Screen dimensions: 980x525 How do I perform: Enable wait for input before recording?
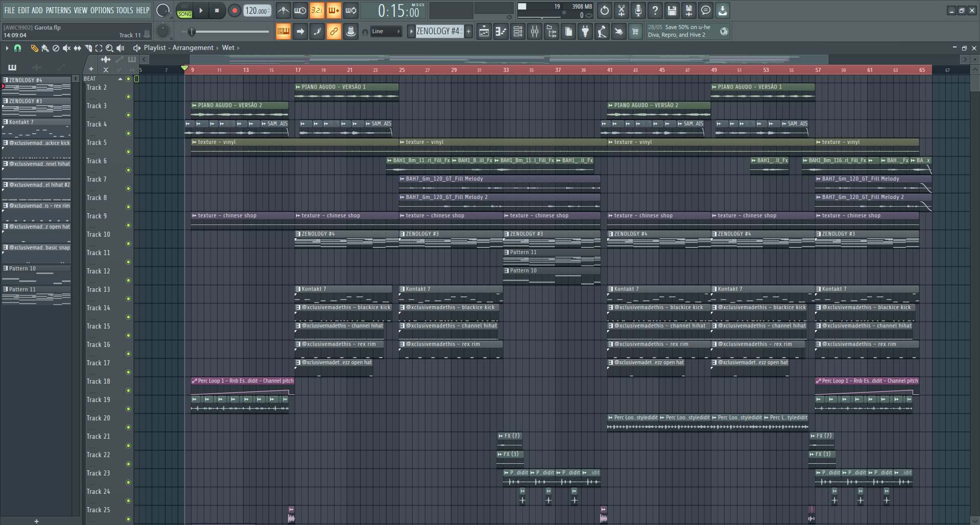point(300,10)
